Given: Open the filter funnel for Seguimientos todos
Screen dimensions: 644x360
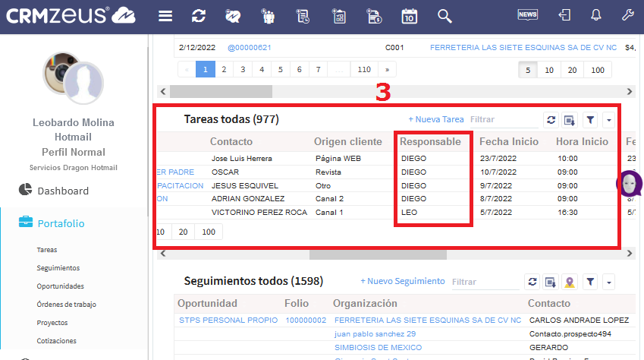Looking at the screenshot, I should click(590, 282).
